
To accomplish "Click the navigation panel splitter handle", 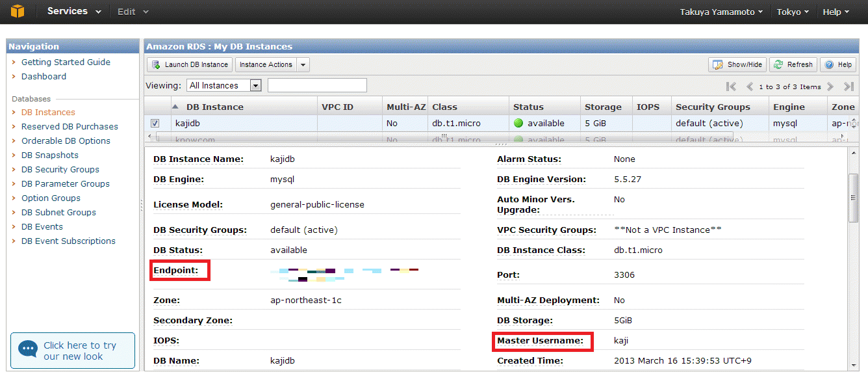I will [x=141, y=206].
